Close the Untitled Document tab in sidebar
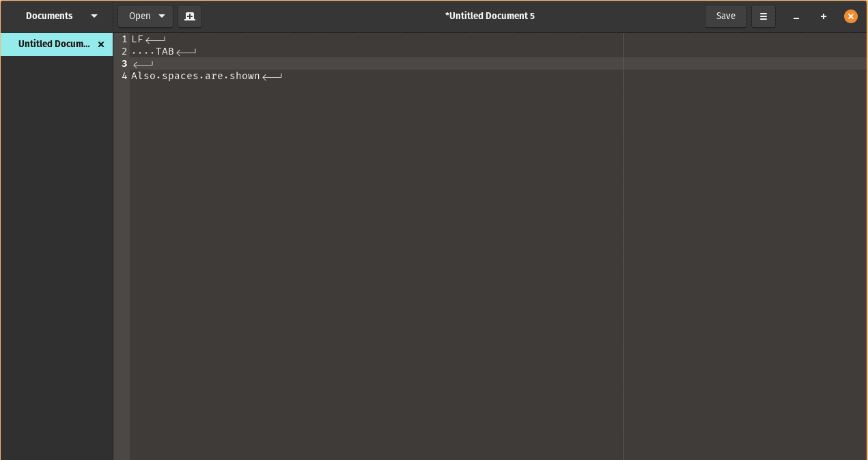 click(x=101, y=44)
